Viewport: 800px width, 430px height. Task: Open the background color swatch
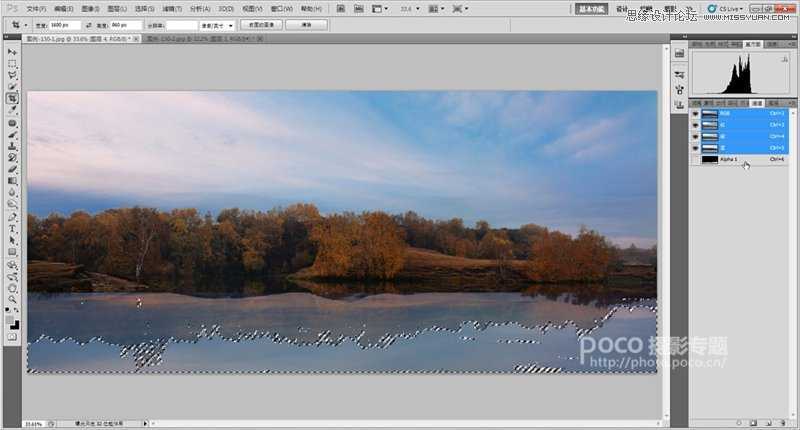[x=15, y=325]
